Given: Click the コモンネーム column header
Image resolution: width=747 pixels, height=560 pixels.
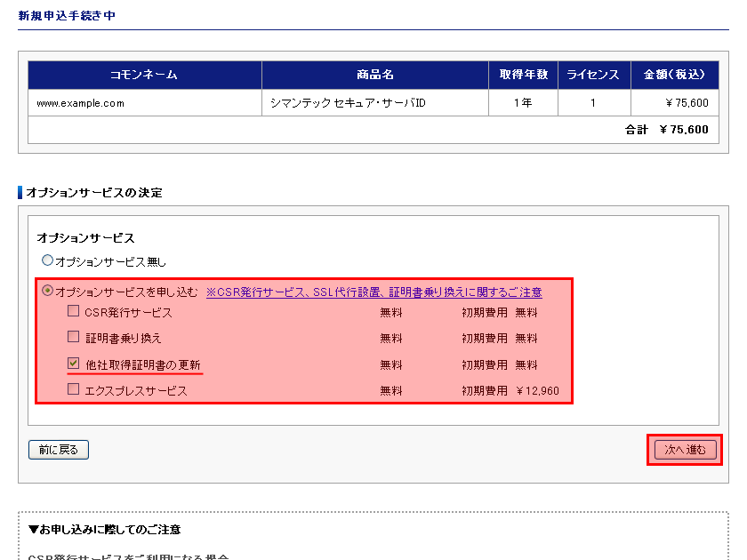Looking at the screenshot, I should (145, 75).
